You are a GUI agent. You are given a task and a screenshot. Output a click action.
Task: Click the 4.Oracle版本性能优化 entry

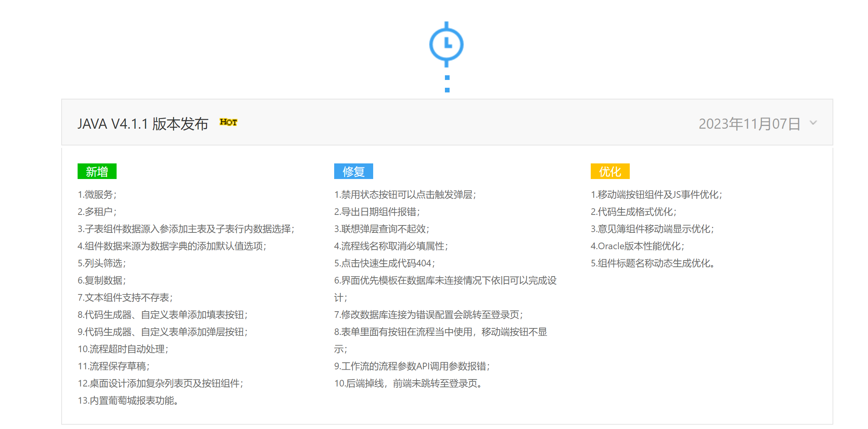pos(637,246)
